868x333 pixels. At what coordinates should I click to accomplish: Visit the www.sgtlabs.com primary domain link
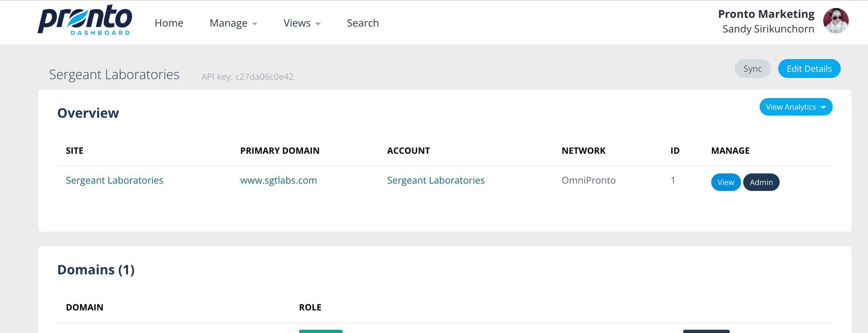(278, 180)
